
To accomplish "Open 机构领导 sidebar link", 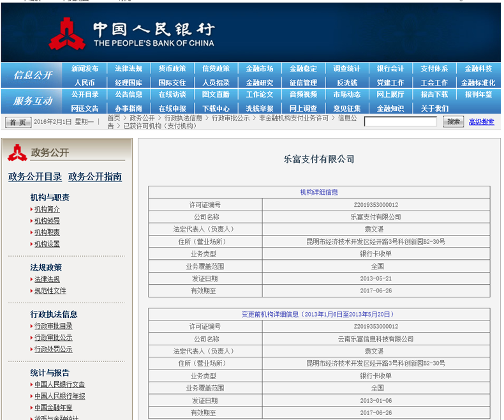I will (47, 221).
